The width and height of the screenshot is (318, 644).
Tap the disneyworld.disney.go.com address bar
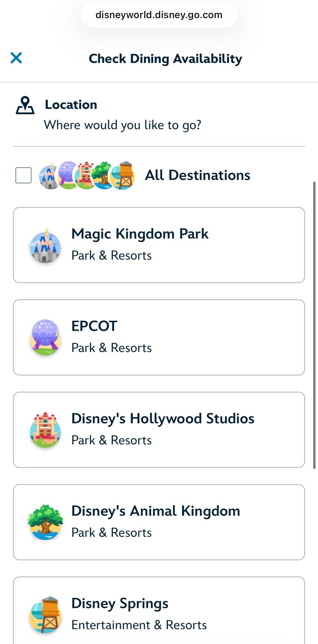pos(159,15)
